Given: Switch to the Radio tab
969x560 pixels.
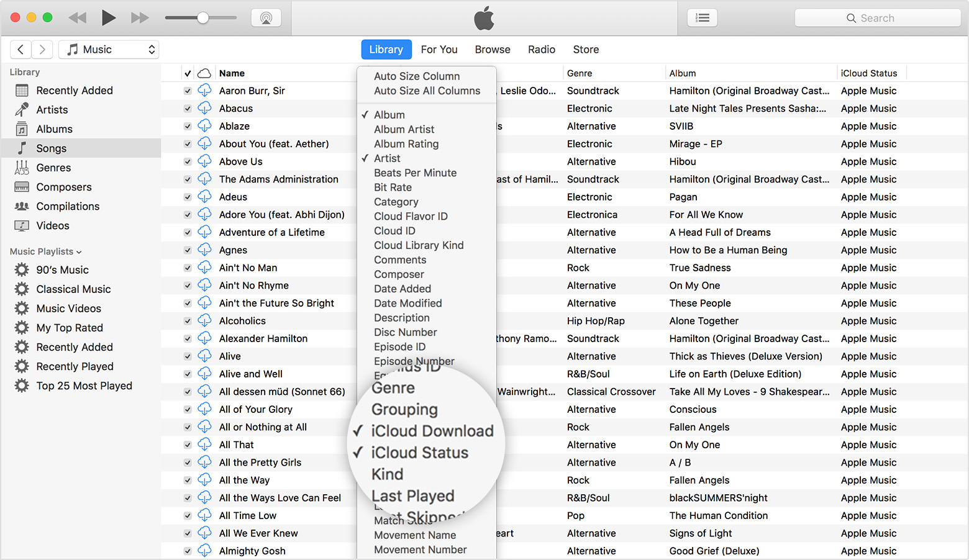Looking at the screenshot, I should [x=542, y=50].
